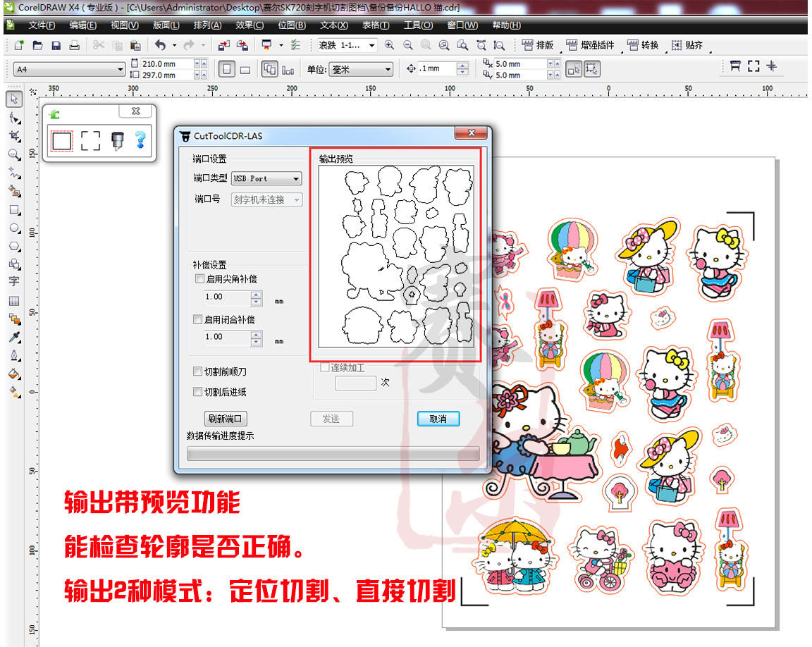Click the 刷新端口 button
The height and width of the screenshot is (647, 812).
(x=226, y=418)
